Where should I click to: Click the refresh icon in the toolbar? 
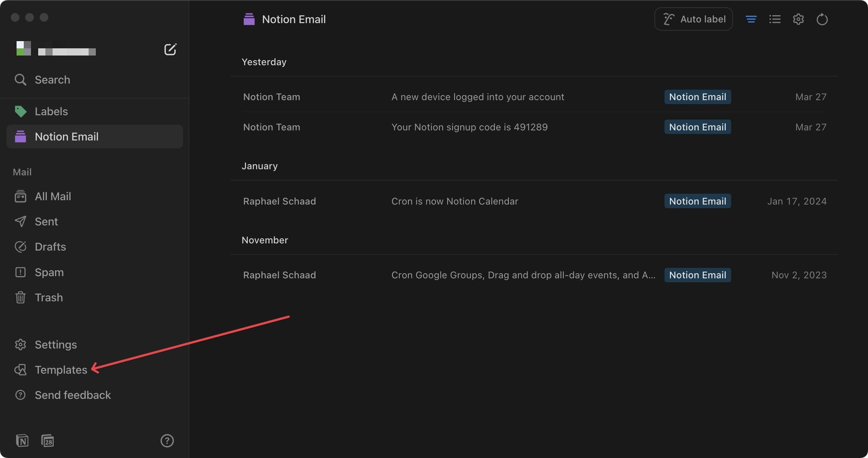pos(822,19)
